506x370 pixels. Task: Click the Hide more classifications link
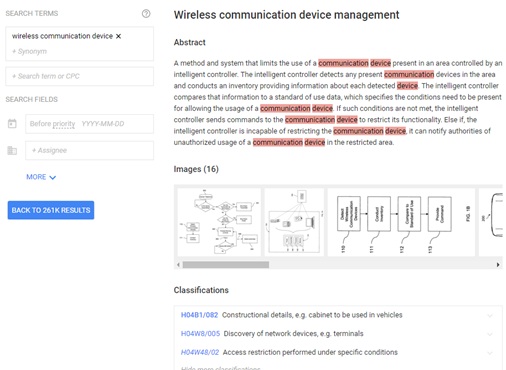coord(220,368)
